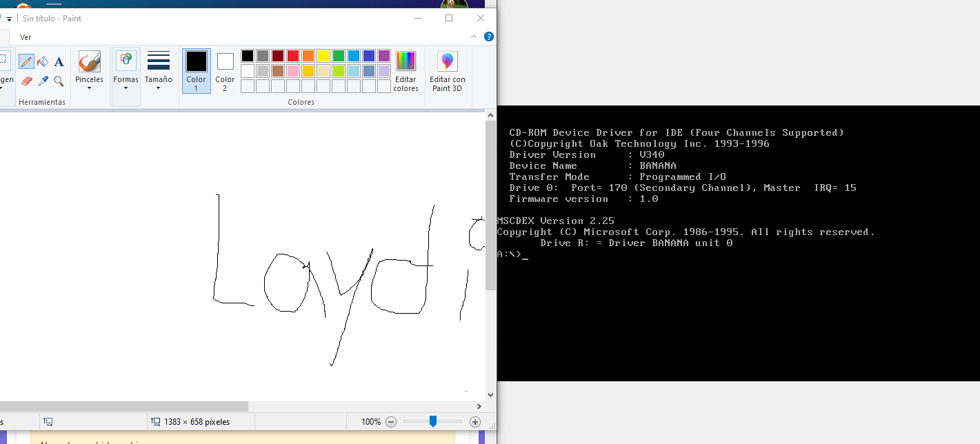This screenshot has width=980, height=444.
Task: Activate Color 1 foreground selector
Action: [197, 71]
